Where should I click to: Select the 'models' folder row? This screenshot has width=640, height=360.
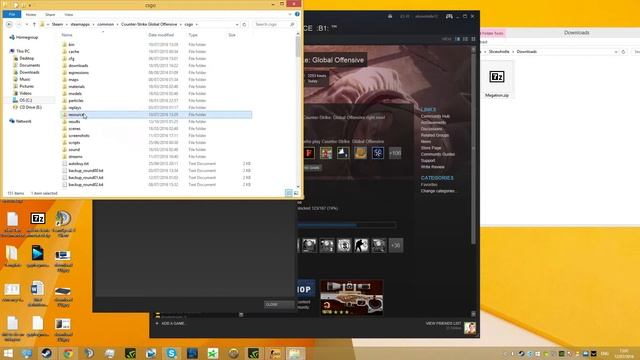click(156, 93)
